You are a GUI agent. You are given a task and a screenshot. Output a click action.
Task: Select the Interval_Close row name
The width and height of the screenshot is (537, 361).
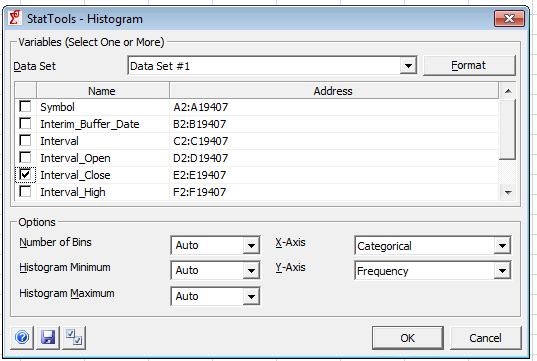(x=75, y=175)
